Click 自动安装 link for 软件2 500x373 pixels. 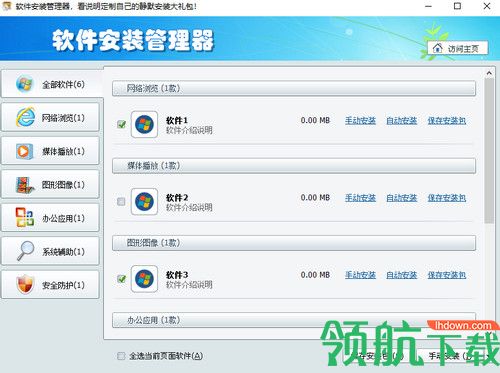pos(402,198)
